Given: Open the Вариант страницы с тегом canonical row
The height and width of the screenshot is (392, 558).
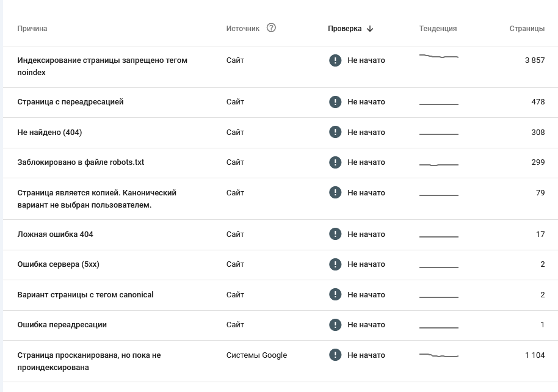Looking at the screenshot, I should [85, 295].
